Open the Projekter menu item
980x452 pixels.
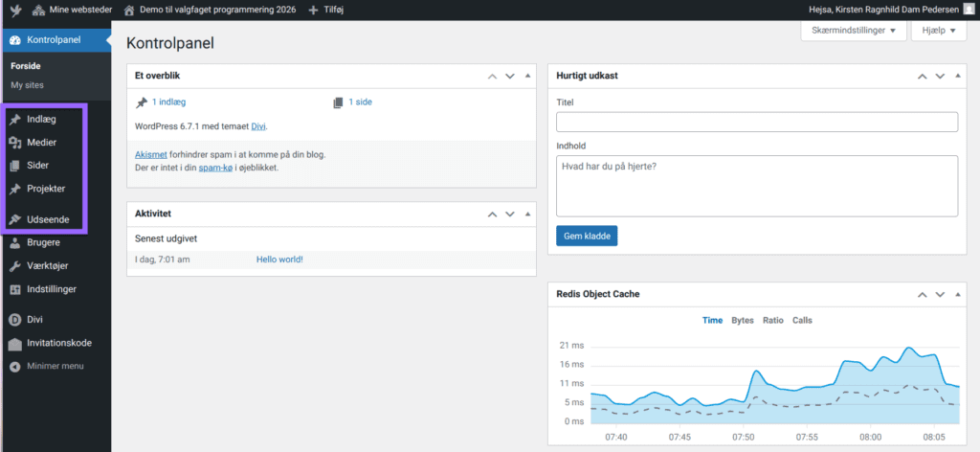46,189
